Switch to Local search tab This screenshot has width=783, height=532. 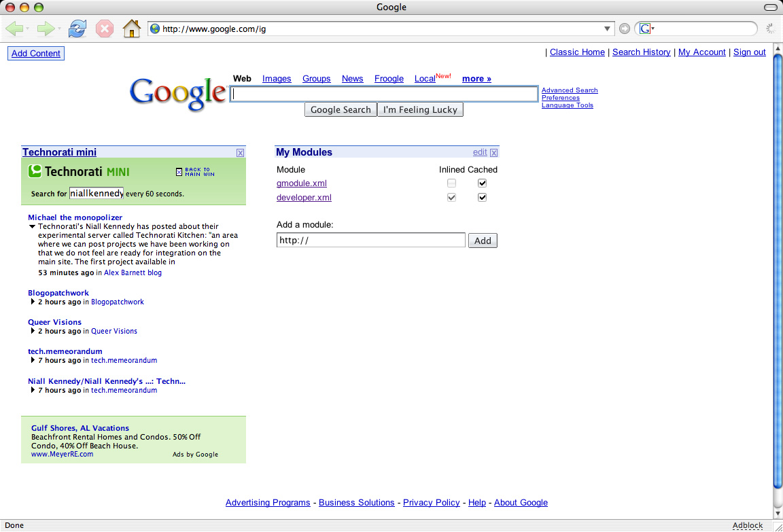(425, 79)
